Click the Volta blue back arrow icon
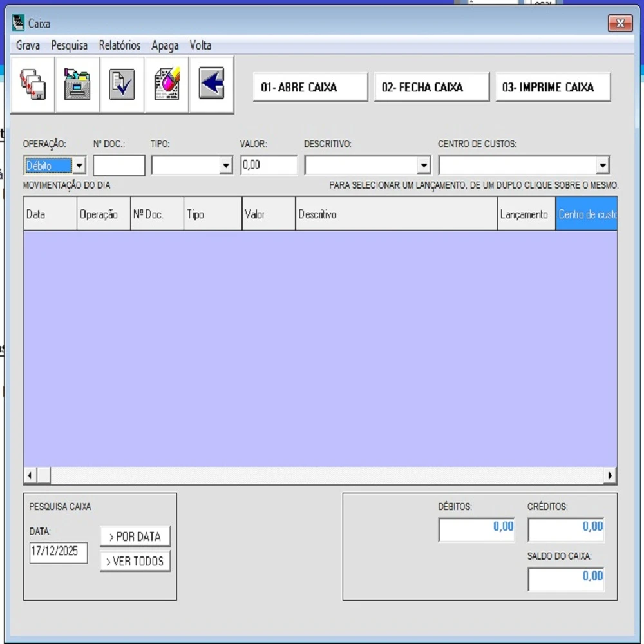Image resolution: width=644 pixels, height=644 pixels. coord(211,85)
